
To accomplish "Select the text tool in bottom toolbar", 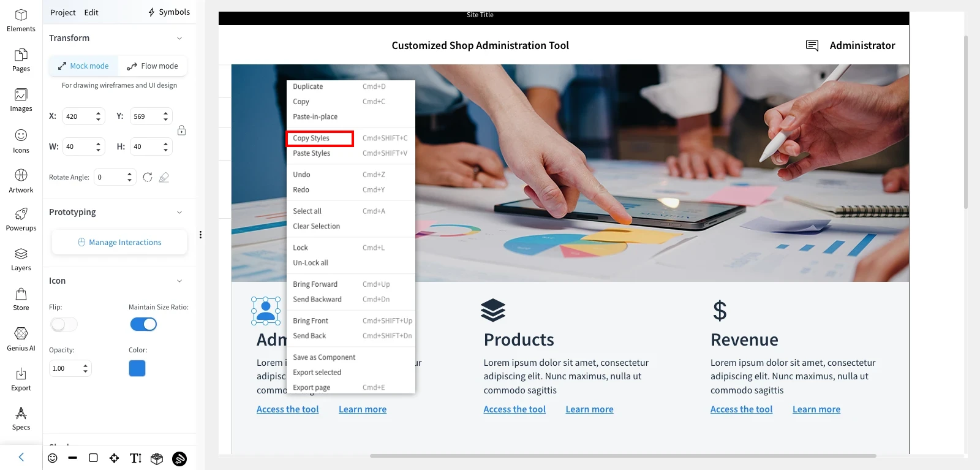I will point(135,458).
